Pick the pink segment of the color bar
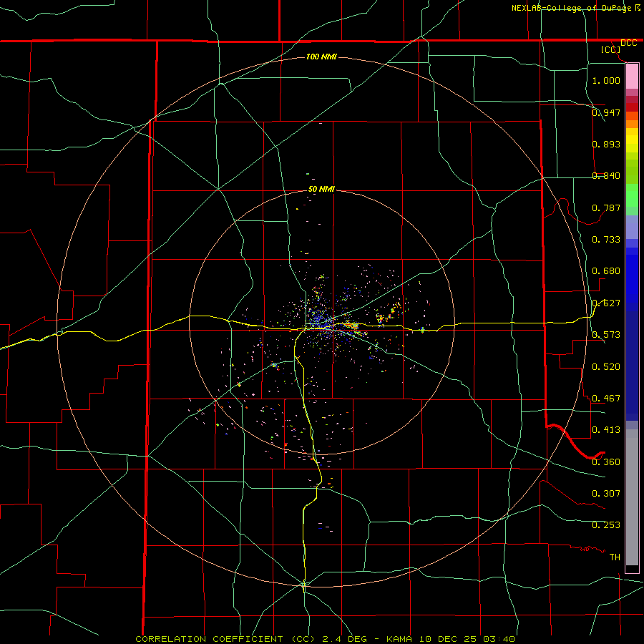644x644 pixels. 632,77
